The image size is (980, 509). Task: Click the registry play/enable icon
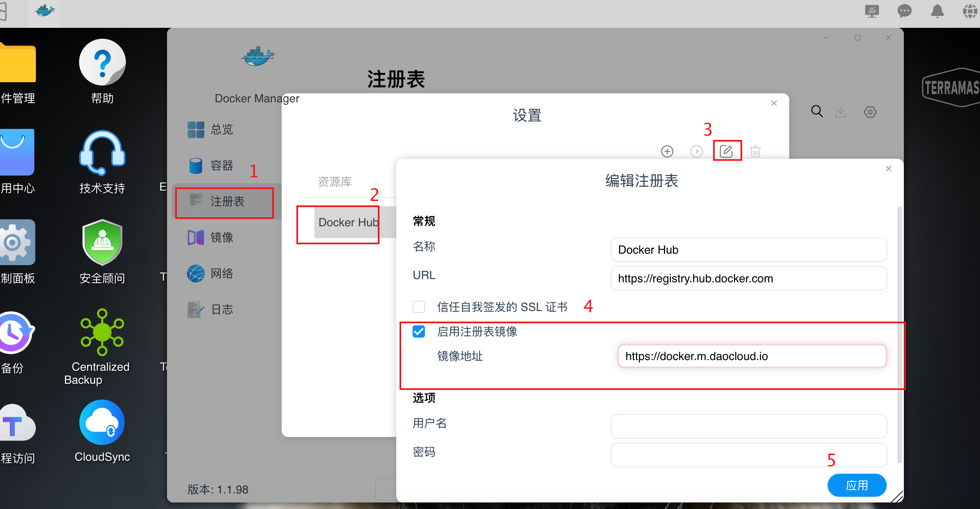[x=697, y=151]
